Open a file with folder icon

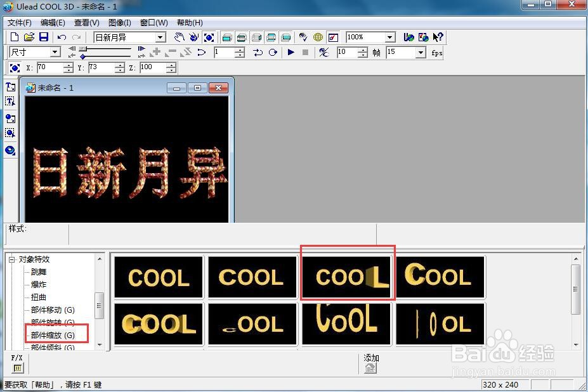29,37
